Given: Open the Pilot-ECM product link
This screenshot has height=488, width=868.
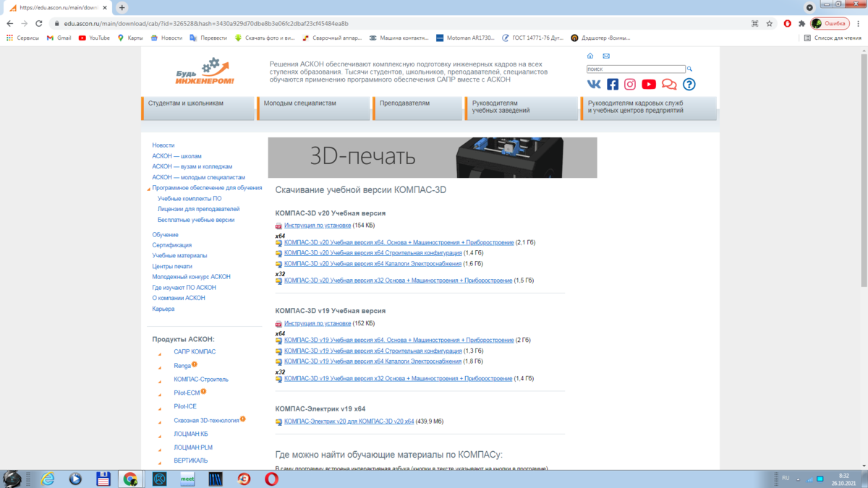Looking at the screenshot, I should (x=187, y=393).
